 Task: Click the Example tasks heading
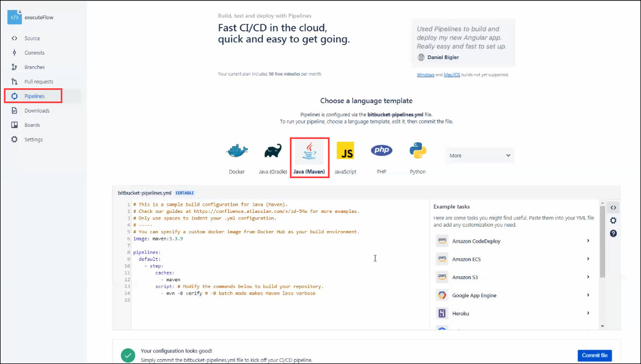point(452,207)
